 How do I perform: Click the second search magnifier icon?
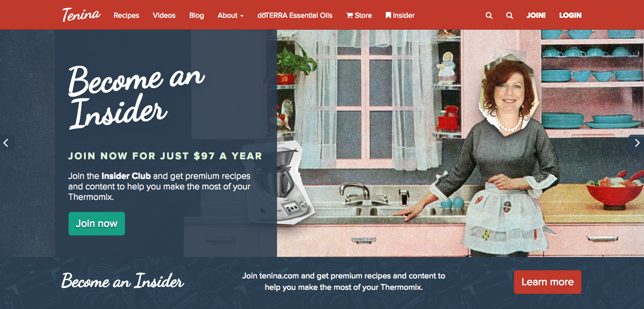(x=510, y=16)
